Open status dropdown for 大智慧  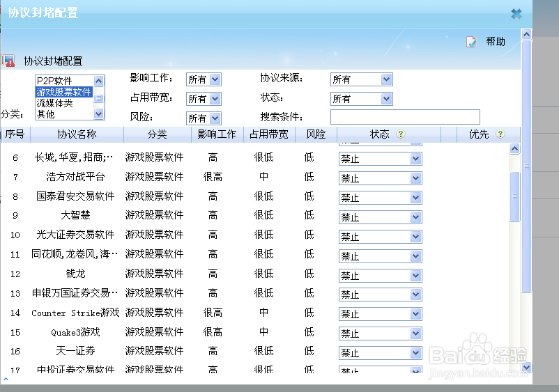coord(380,217)
